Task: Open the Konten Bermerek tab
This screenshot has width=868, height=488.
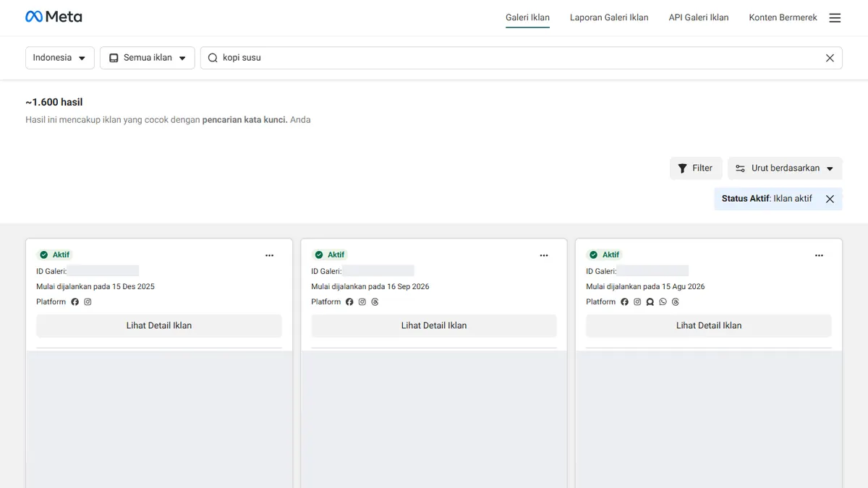Action: [x=783, y=17]
